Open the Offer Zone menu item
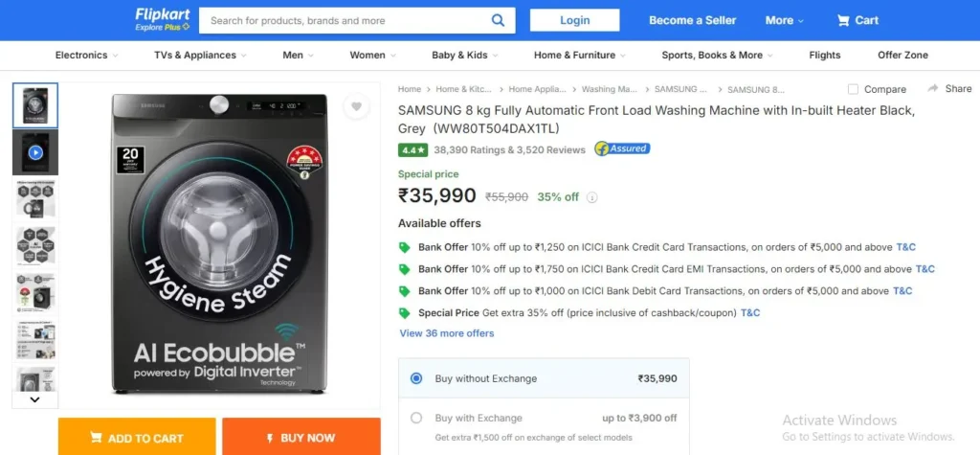This screenshot has height=455, width=980. (x=902, y=55)
